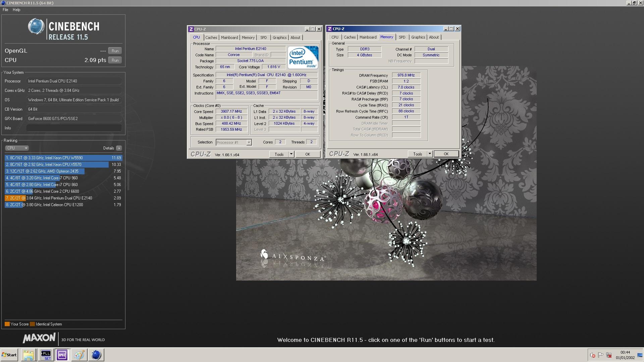Screen dimensions: 644x362
Task: Click the disconnected network tray icon
Action: click(609, 355)
